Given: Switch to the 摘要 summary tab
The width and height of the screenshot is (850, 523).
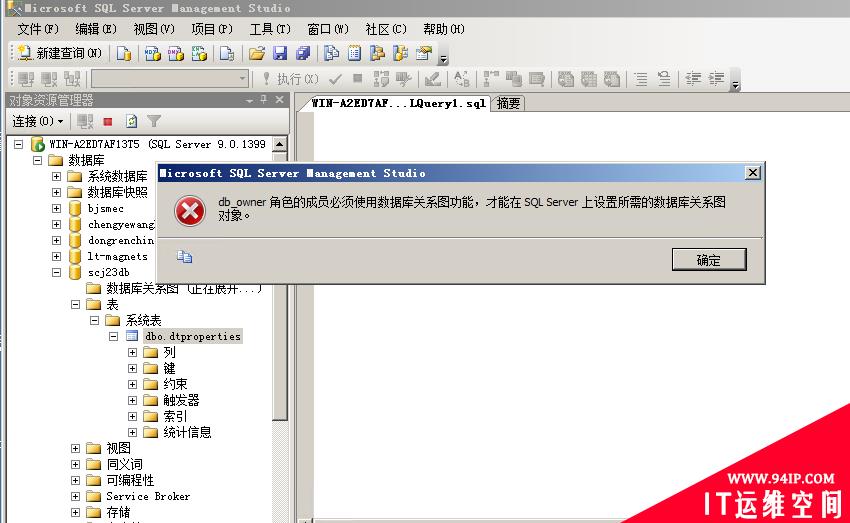Looking at the screenshot, I should pyautogui.click(x=508, y=104).
